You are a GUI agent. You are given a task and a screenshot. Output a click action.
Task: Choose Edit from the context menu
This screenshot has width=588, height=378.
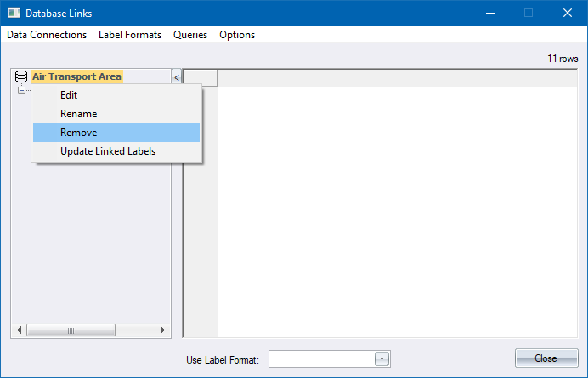tap(69, 95)
